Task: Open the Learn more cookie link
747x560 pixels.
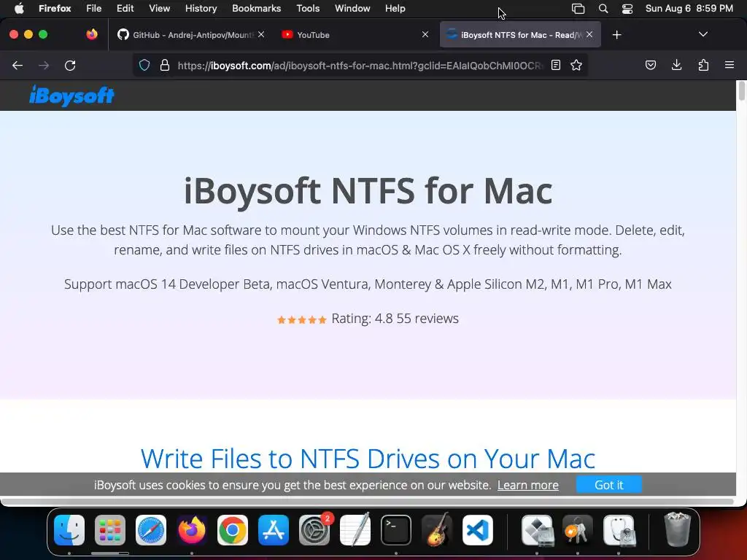Action: (x=528, y=485)
